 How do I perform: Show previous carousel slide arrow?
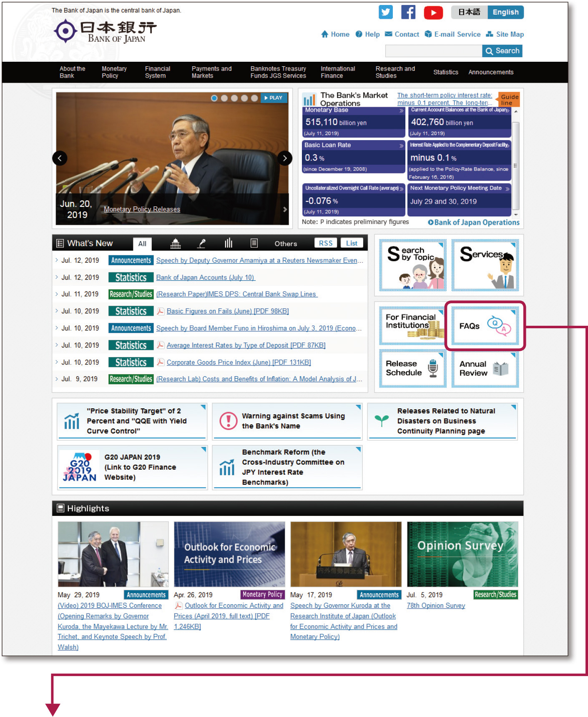tap(60, 158)
